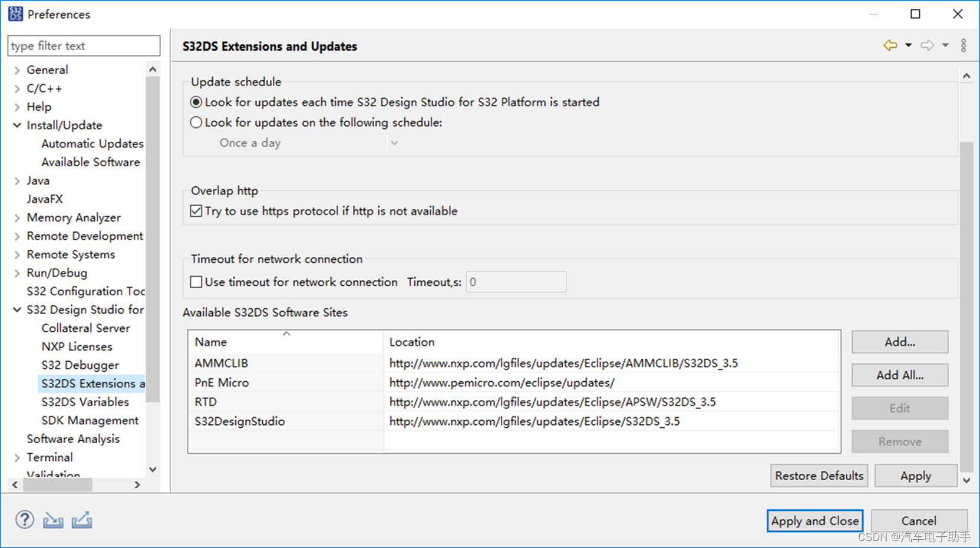
Task: Select the S32DesignStudio site row
Action: [x=514, y=421]
